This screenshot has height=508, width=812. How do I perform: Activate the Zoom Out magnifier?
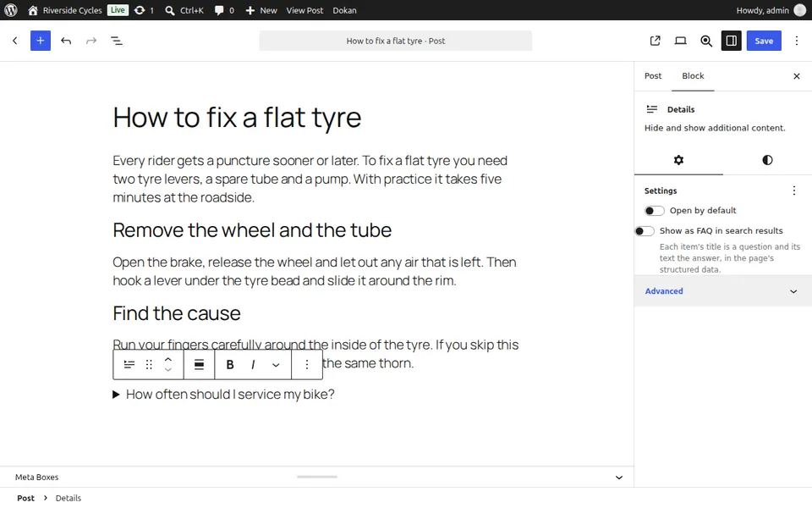pos(705,41)
